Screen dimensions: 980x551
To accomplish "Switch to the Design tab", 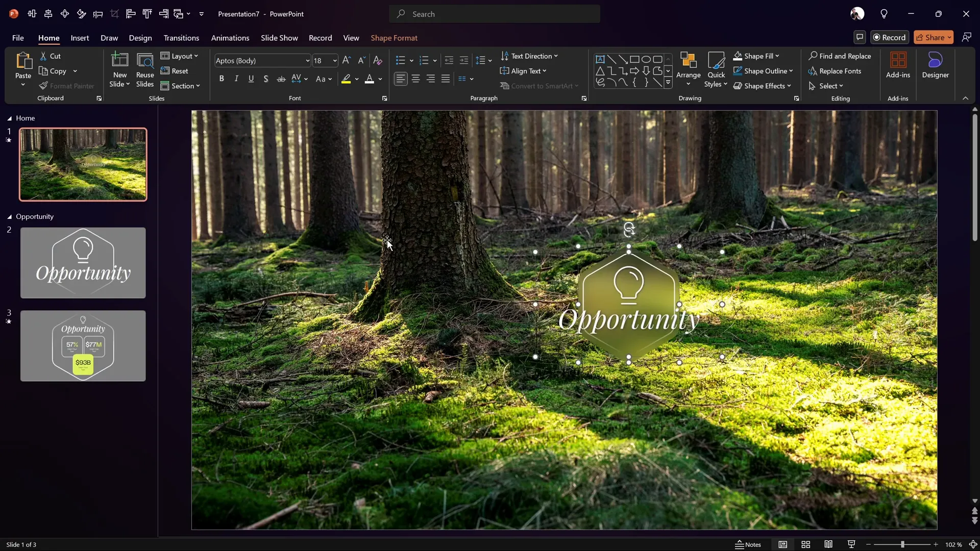I will click(x=140, y=38).
